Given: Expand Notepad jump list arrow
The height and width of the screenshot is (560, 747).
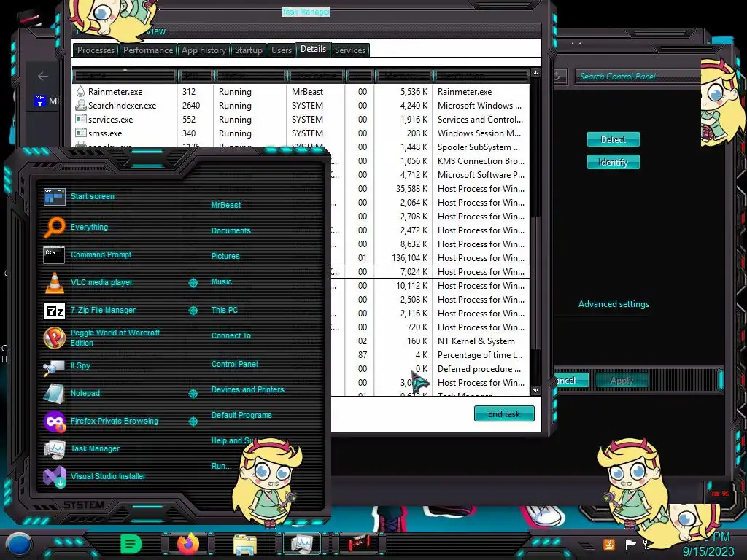Looking at the screenshot, I should coord(193,394).
